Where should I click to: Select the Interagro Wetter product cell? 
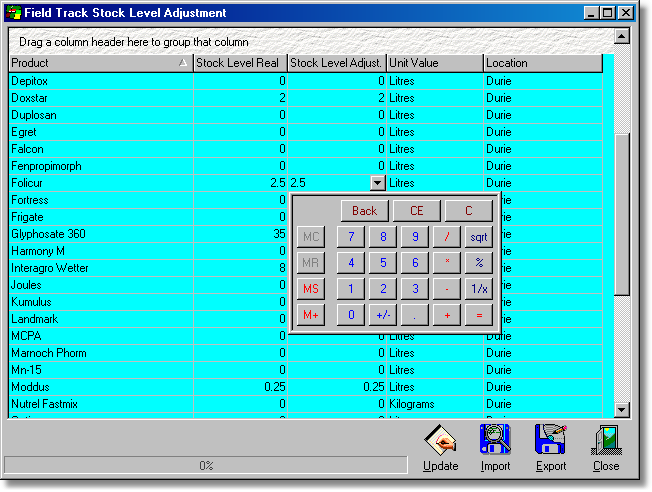pyautogui.click(x=101, y=268)
